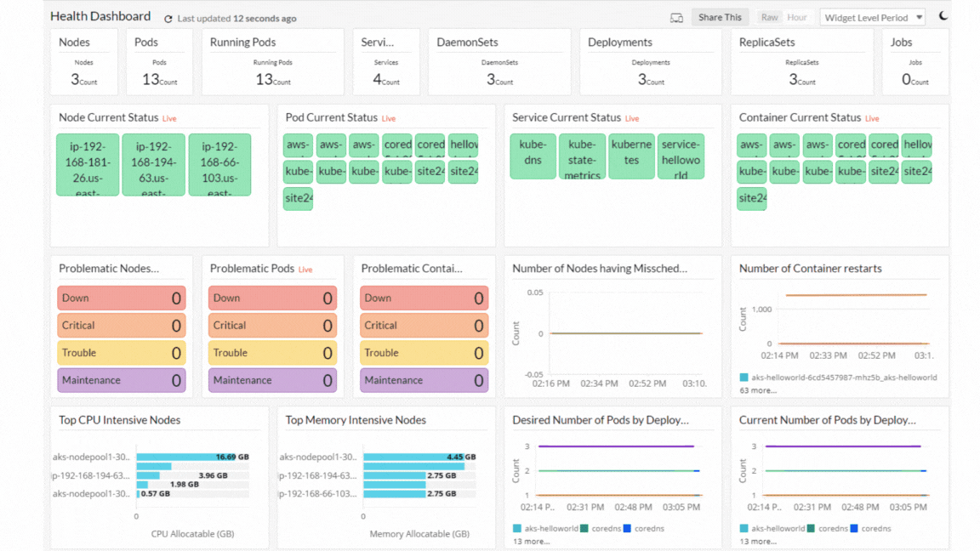980x551 pixels.
Task: Click Maintenance row in Problematic Pods
Action: (272, 380)
